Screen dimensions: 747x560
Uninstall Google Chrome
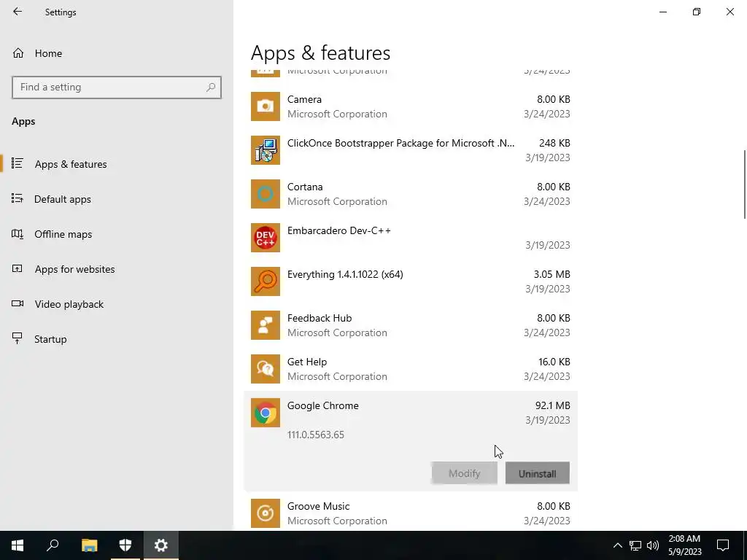pyautogui.click(x=538, y=472)
